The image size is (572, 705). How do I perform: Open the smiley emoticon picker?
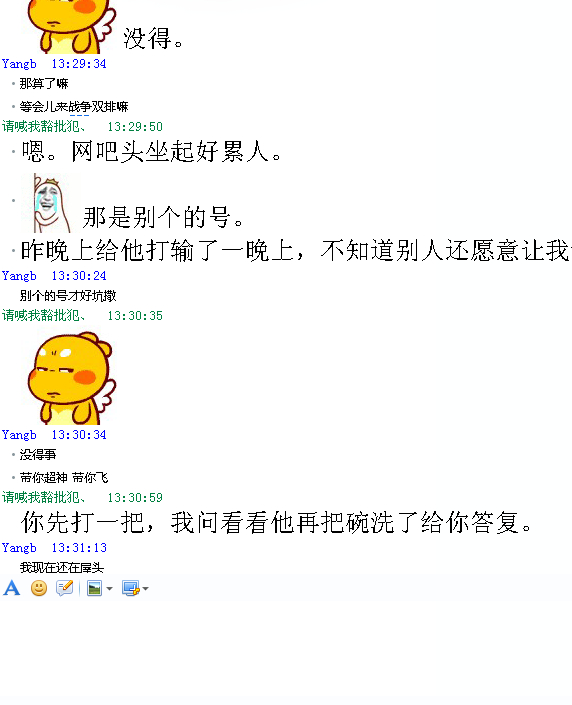tap(39, 588)
